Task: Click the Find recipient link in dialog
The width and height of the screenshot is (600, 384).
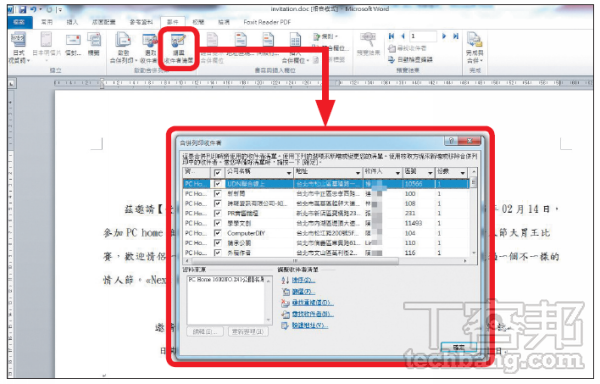Action: point(313,314)
